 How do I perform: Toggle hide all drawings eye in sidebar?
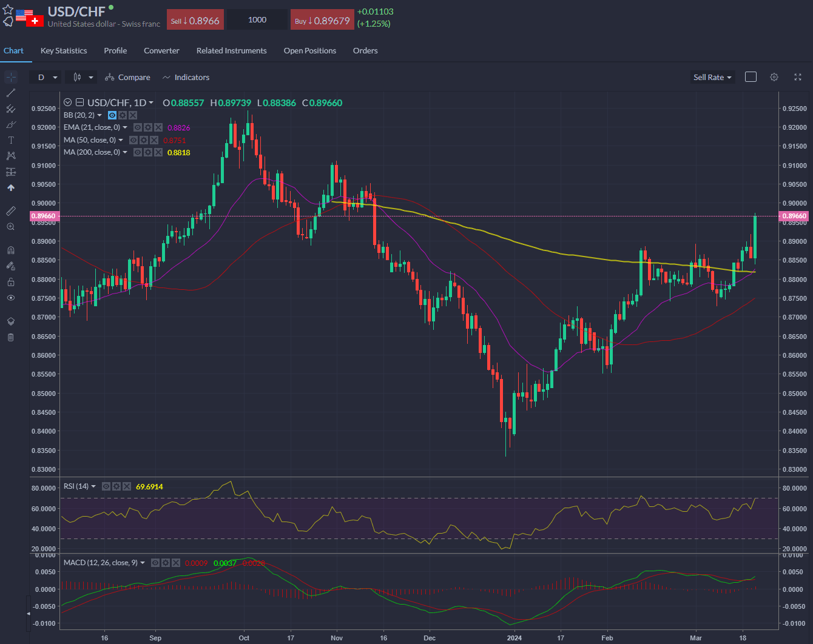pos(11,298)
